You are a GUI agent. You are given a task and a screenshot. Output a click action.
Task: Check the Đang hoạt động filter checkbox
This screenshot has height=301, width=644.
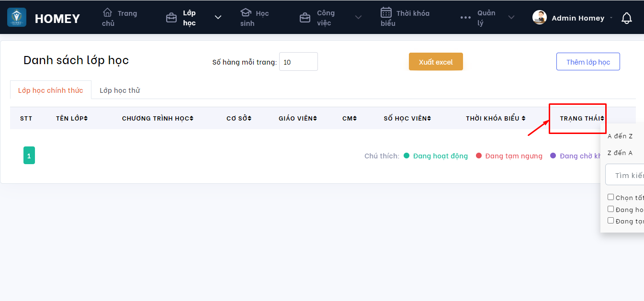coord(610,209)
